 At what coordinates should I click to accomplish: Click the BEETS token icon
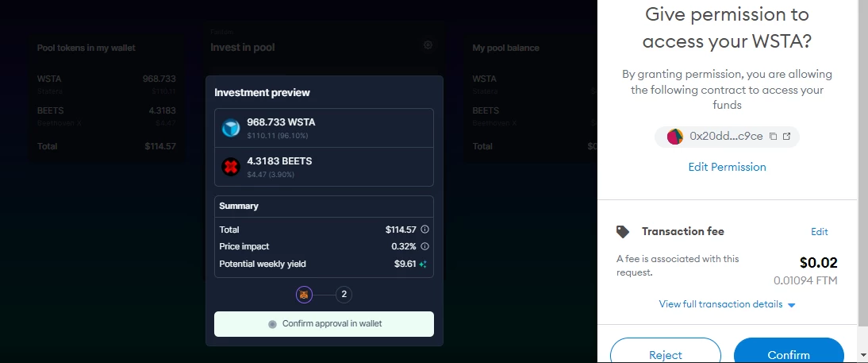coord(231,167)
